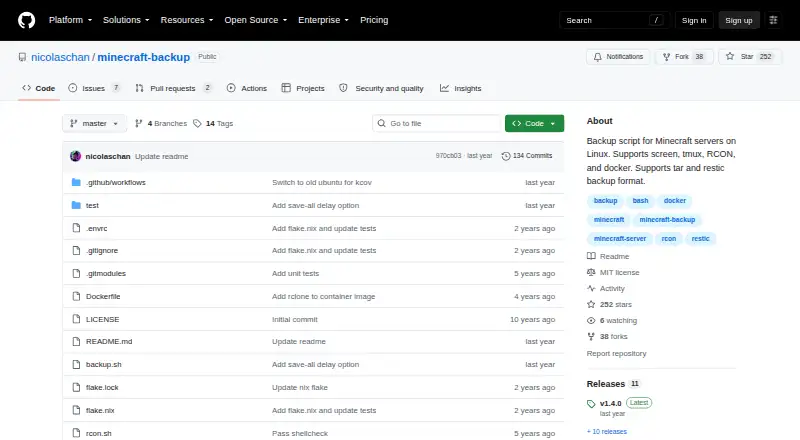
Task: Click the tags icon beside 14 Tags
Action: 197,124
